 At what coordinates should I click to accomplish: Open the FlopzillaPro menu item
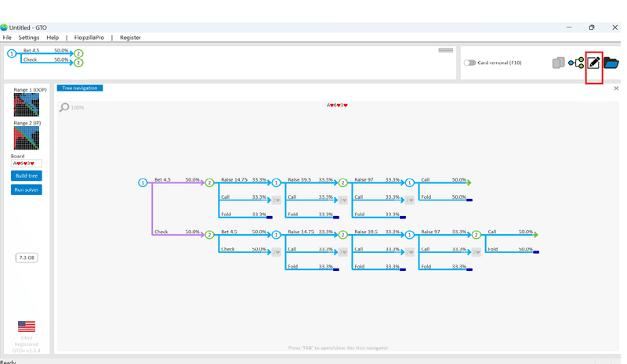[89, 38]
